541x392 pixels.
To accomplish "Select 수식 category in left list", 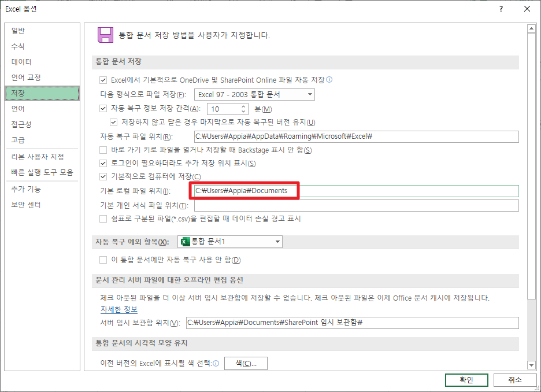I will (42, 46).
